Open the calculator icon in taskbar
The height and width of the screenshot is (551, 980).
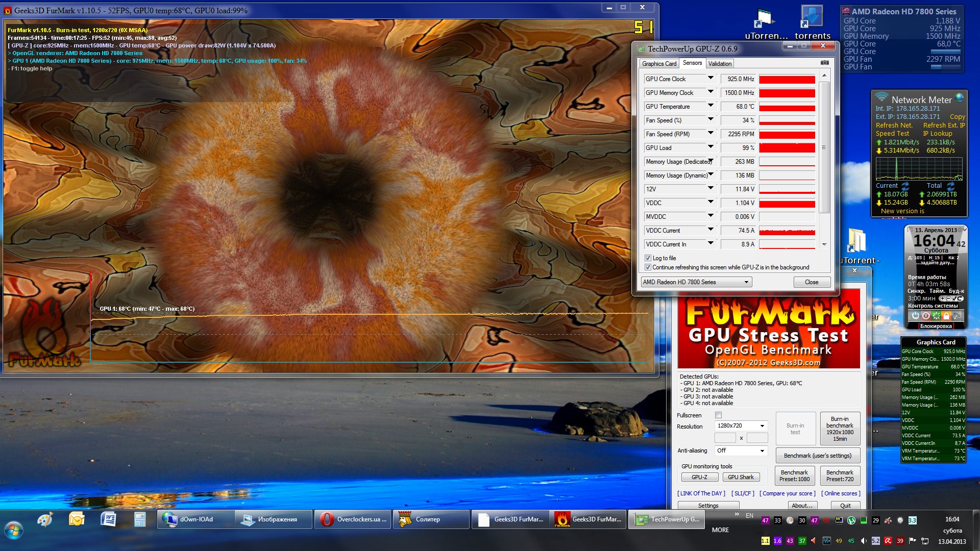coord(140,519)
